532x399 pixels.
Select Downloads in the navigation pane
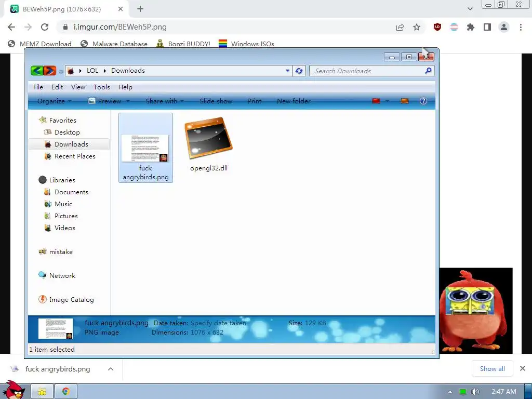[71, 144]
